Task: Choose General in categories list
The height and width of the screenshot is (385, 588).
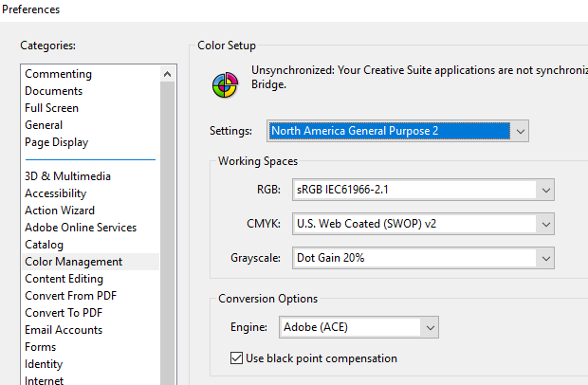Action: (44, 125)
